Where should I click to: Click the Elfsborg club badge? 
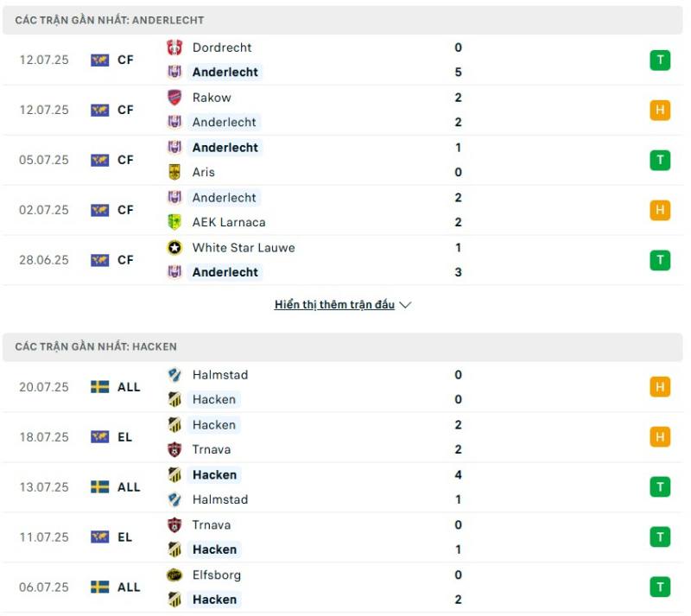[174, 575]
